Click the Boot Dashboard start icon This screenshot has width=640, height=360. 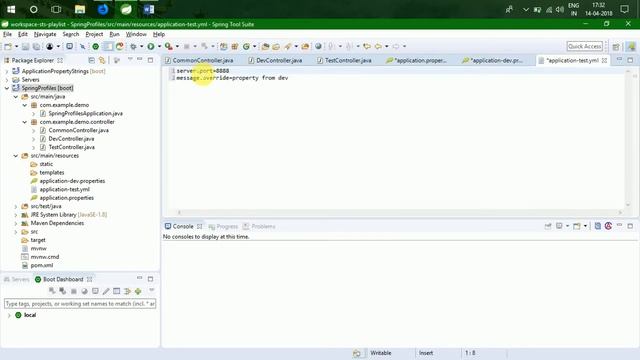[x=52, y=291]
